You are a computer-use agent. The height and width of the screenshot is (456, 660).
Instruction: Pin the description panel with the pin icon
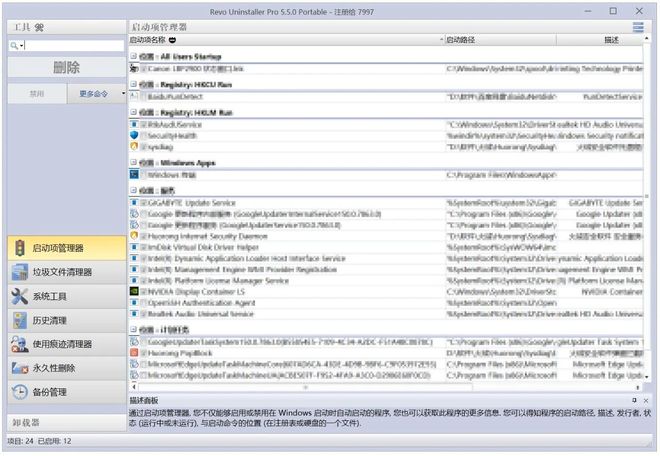634,400
